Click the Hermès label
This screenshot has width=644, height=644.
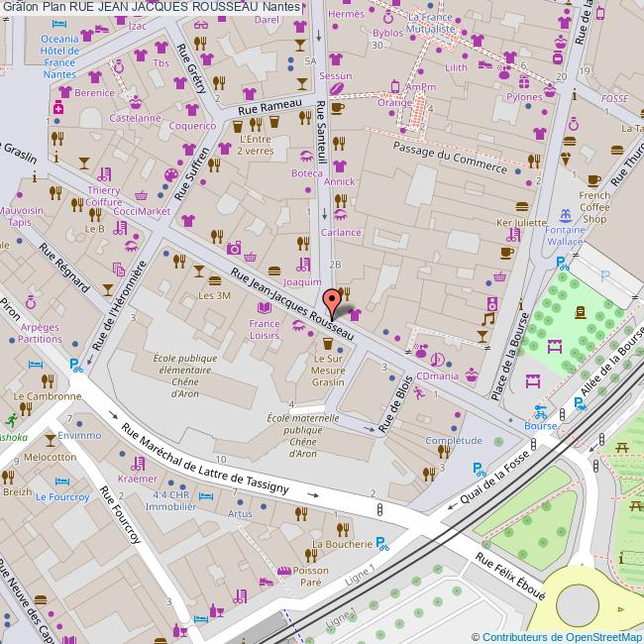click(x=346, y=14)
